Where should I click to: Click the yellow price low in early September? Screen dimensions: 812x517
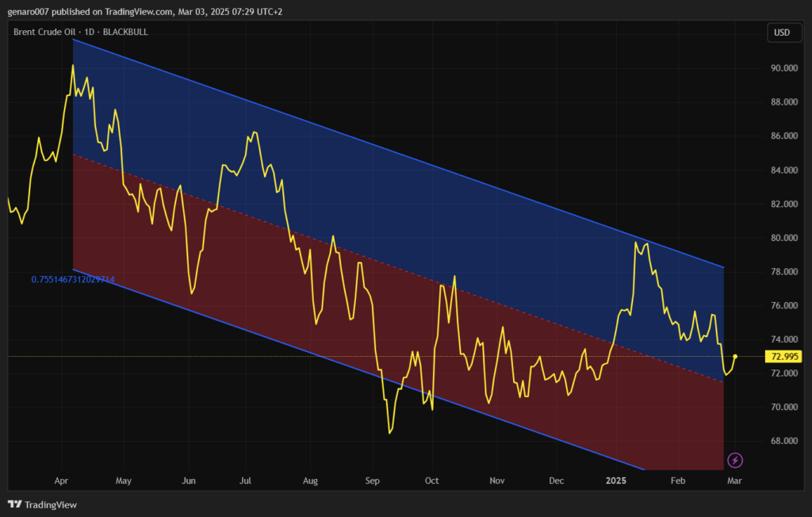click(x=390, y=432)
